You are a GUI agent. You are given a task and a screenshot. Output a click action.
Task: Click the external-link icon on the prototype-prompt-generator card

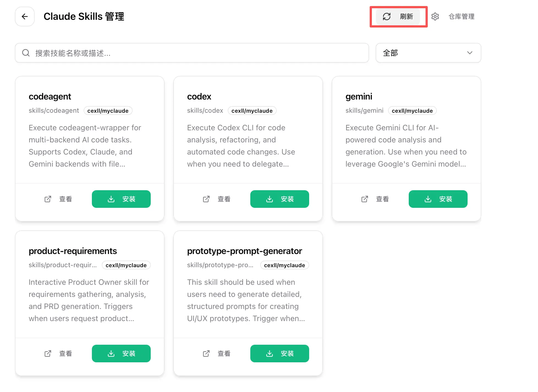pyautogui.click(x=206, y=354)
